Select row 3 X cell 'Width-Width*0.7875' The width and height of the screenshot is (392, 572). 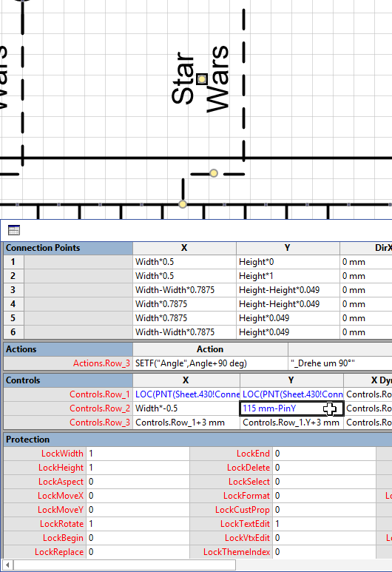point(184,290)
